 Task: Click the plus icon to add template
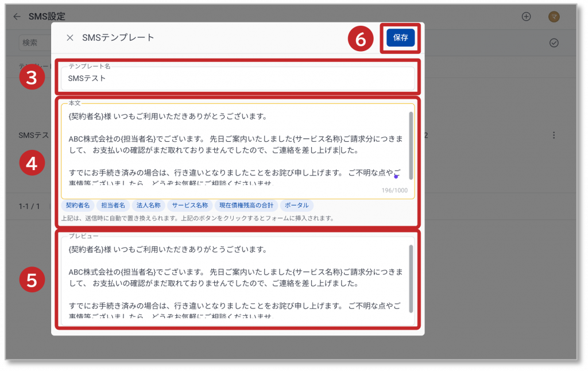point(526,17)
